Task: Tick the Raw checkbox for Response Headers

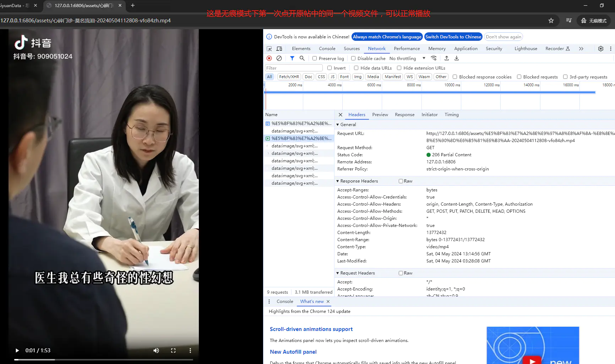Action: (401, 181)
